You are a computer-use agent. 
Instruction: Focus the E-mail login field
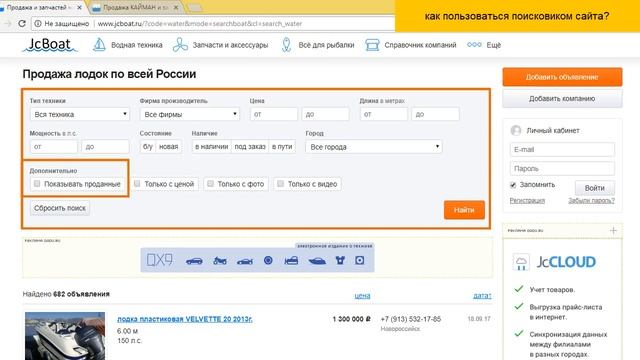point(562,149)
